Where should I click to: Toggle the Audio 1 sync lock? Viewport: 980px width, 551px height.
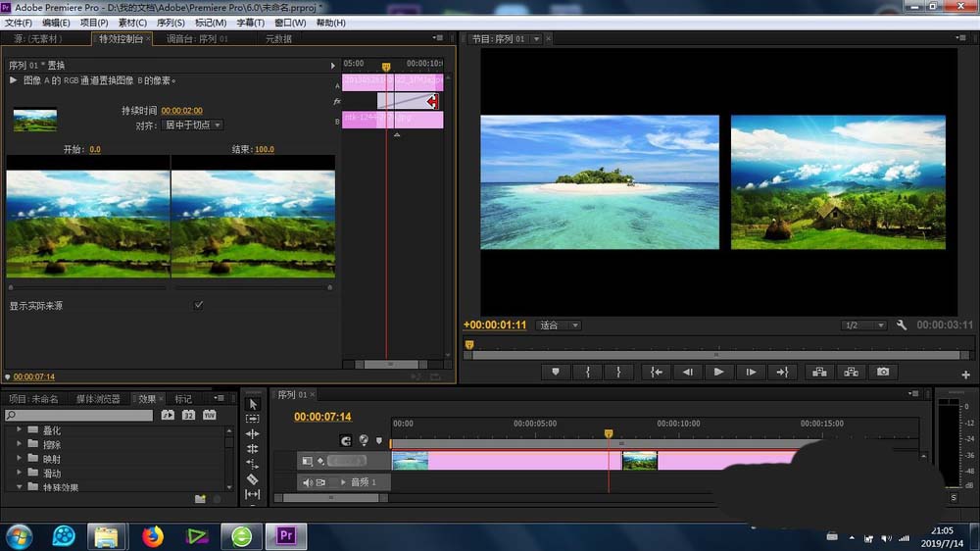point(320,482)
